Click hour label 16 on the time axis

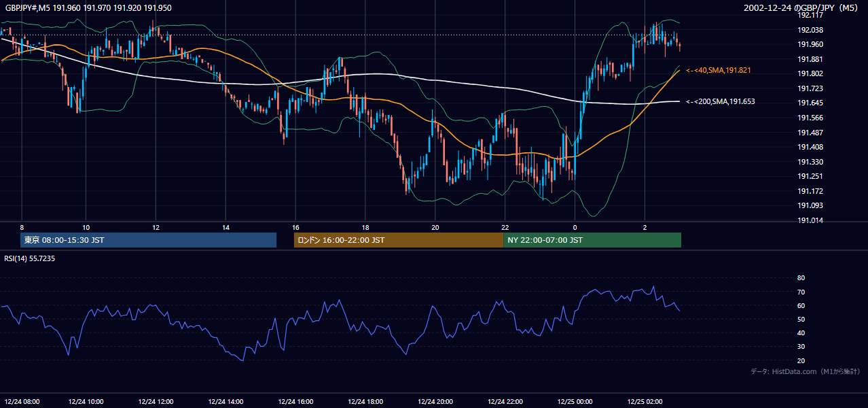click(x=295, y=227)
